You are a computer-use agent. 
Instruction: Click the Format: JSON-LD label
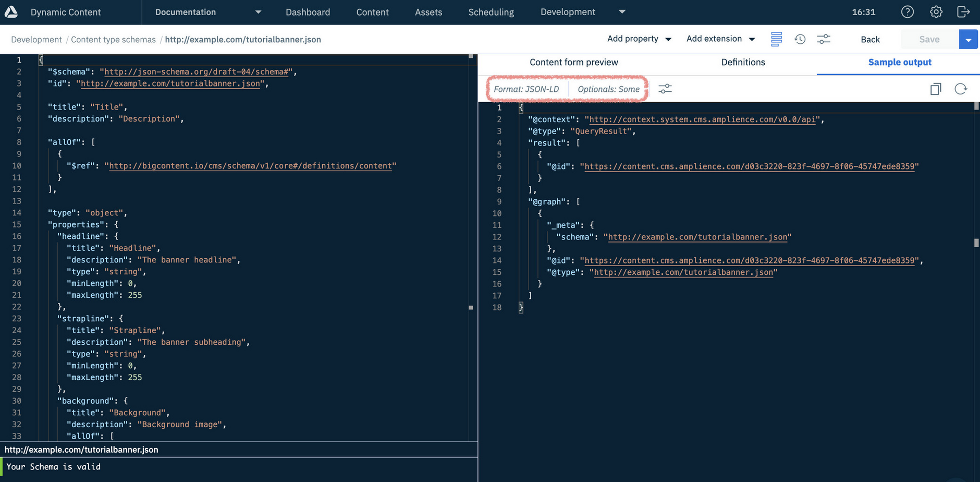tap(526, 89)
